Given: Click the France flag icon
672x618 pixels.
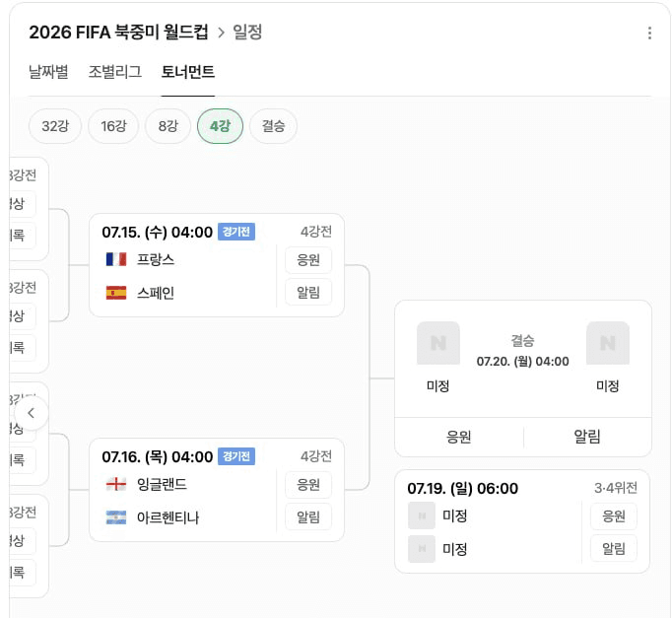Looking at the screenshot, I should click(x=116, y=259).
